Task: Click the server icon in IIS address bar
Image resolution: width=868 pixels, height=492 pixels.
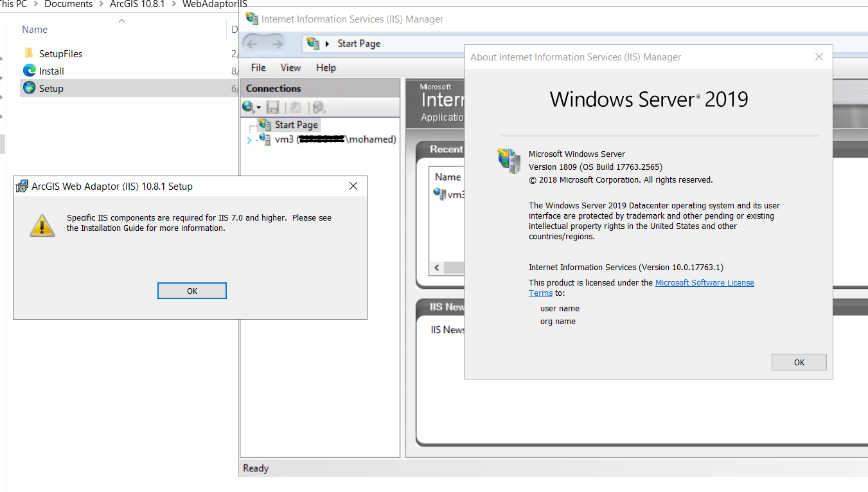Action: [x=313, y=43]
